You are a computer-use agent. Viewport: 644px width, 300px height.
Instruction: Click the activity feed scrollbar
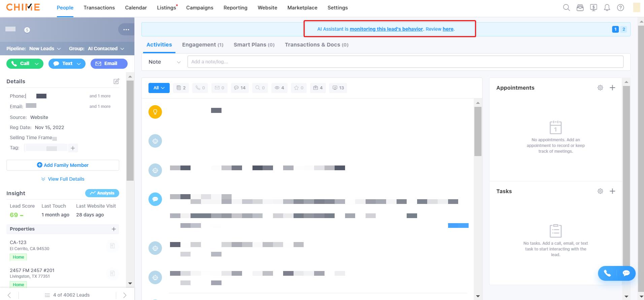point(478,131)
